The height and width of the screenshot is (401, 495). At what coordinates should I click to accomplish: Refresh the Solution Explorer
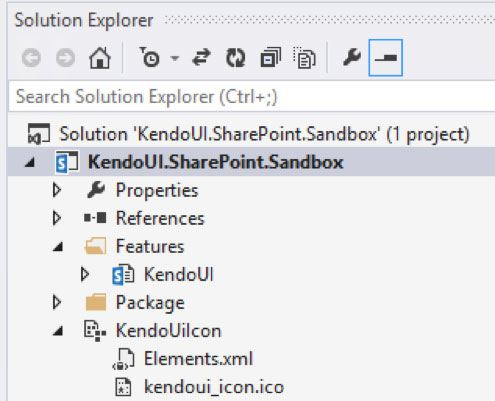tap(236, 58)
